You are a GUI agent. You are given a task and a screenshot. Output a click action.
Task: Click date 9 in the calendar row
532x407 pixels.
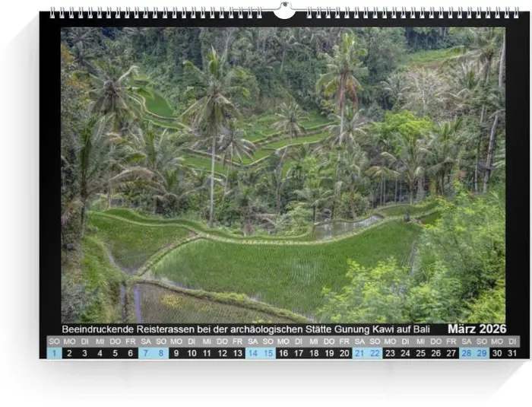(176, 353)
